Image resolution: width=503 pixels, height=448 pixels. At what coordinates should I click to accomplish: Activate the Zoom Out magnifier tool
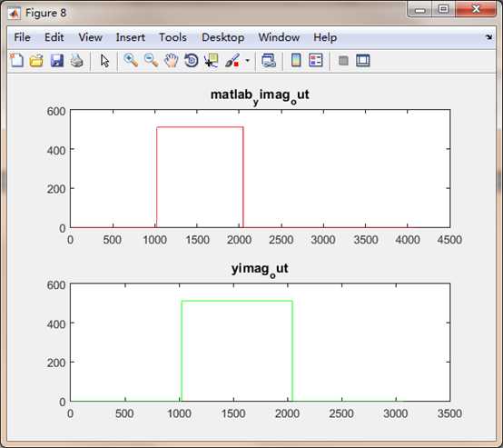[151, 60]
